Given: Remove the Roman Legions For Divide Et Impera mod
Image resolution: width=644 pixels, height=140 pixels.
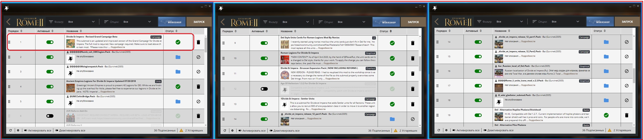Looking at the screenshot, I should coord(413,58).
